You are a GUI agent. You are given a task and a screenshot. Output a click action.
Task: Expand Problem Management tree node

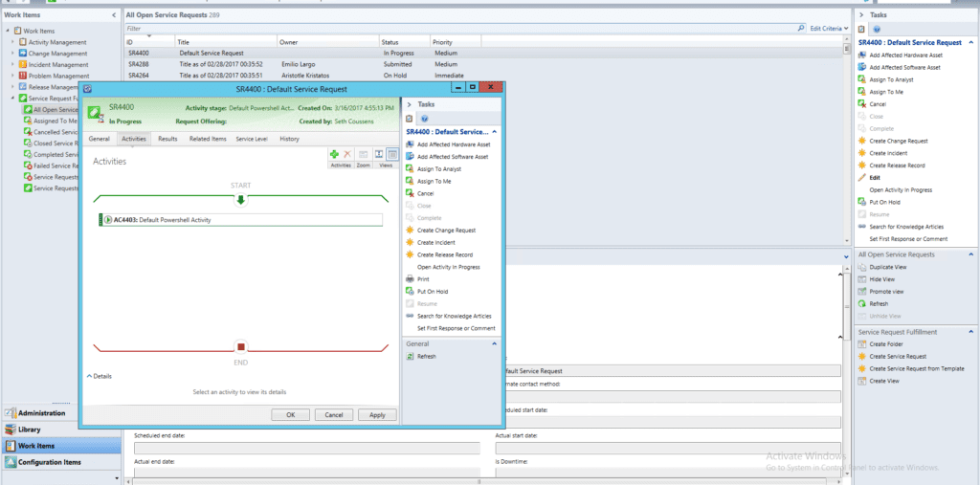click(x=12, y=76)
